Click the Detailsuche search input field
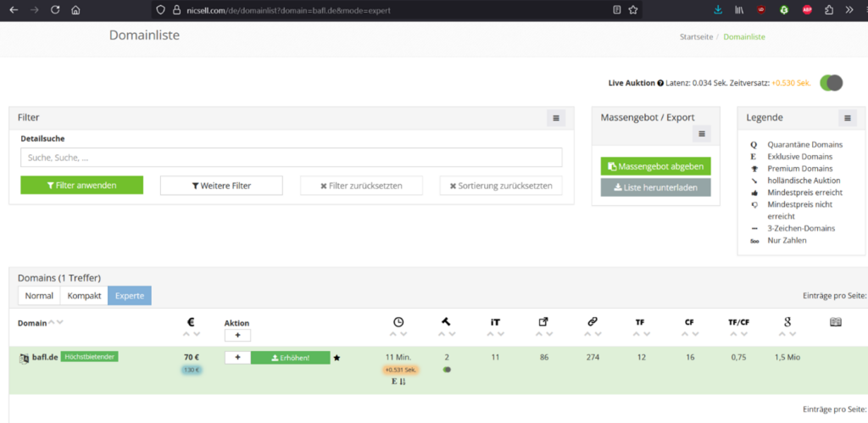868x423 pixels. (x=291, y=158)
